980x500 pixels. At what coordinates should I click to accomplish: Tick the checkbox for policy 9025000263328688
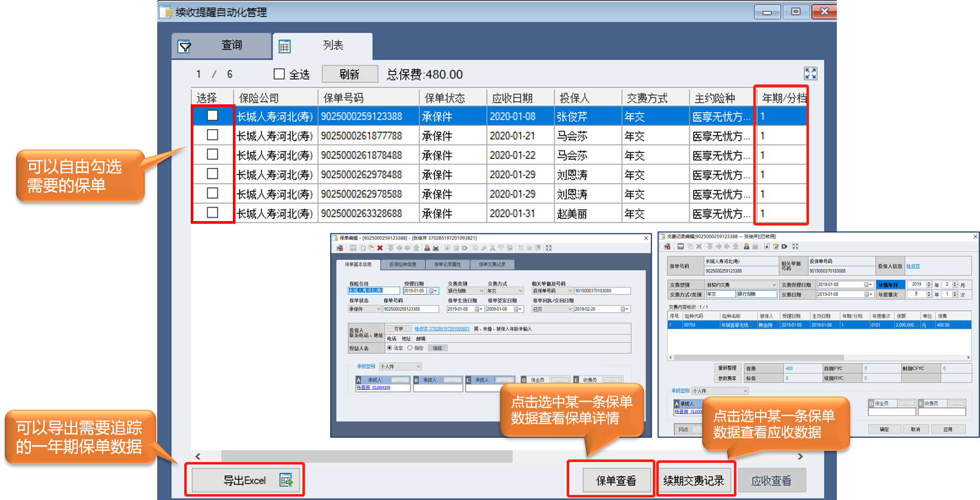(212, 213)
